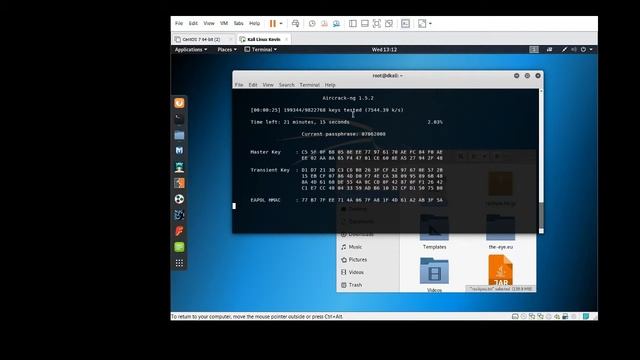Open the VMware File menu
640x360 pixels.
179,23
